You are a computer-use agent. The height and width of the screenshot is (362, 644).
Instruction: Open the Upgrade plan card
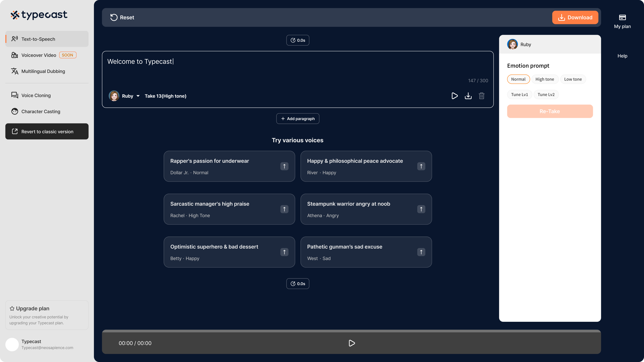(x=47, y=315)
